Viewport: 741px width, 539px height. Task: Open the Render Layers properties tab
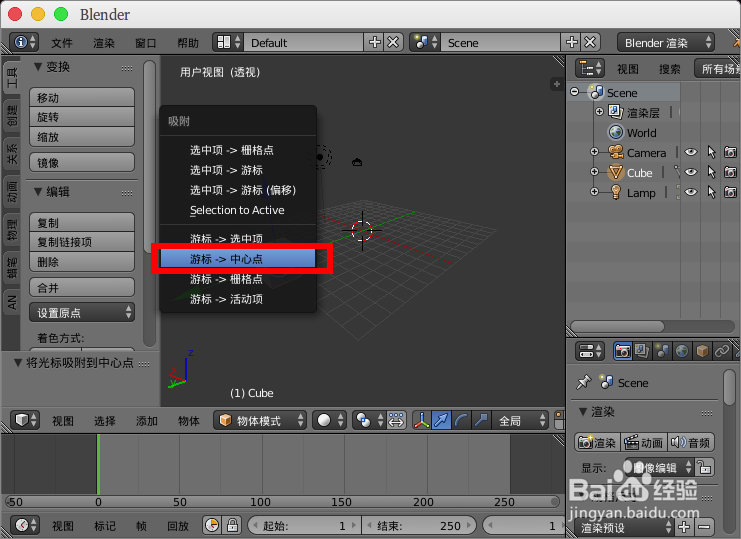tap(642, 351)
